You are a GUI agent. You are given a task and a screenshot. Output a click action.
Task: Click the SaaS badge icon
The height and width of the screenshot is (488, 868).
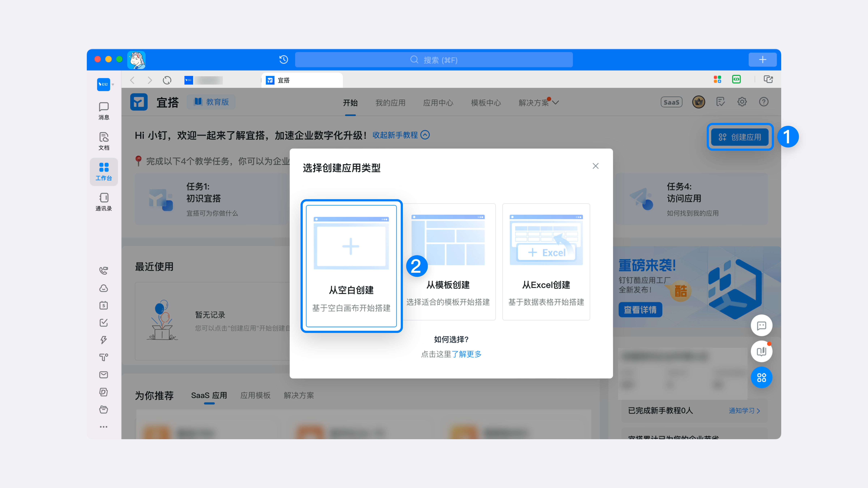click(672, 102)
